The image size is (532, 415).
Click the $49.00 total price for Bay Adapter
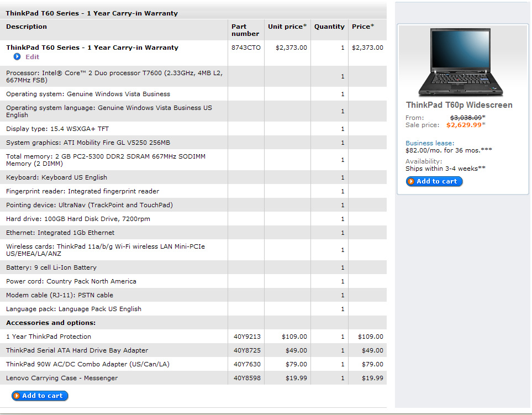pyautogui.click(x=372, y=350)
